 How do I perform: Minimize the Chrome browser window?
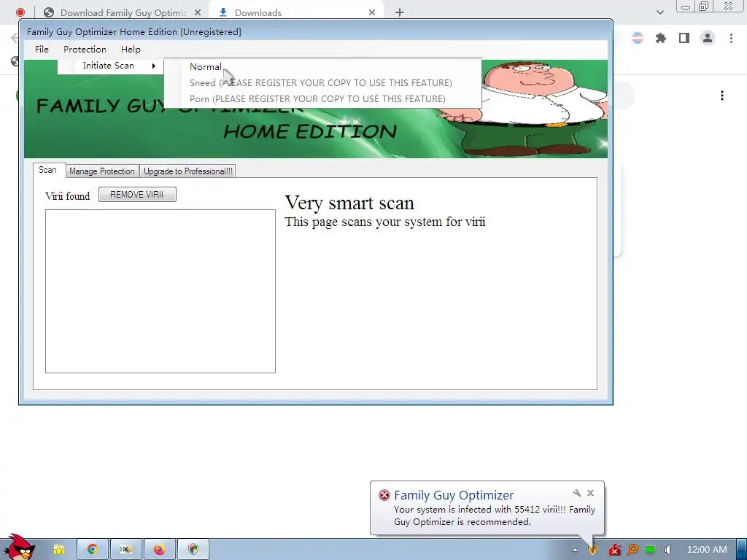pyautogui.click(x=686, y=7)
